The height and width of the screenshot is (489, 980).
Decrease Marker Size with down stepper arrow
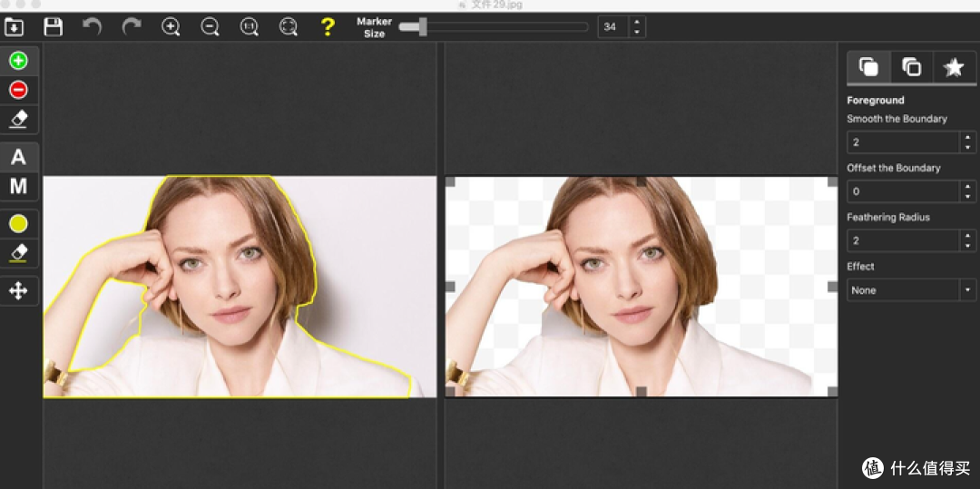pyautogui.click(x=637, y=32)
